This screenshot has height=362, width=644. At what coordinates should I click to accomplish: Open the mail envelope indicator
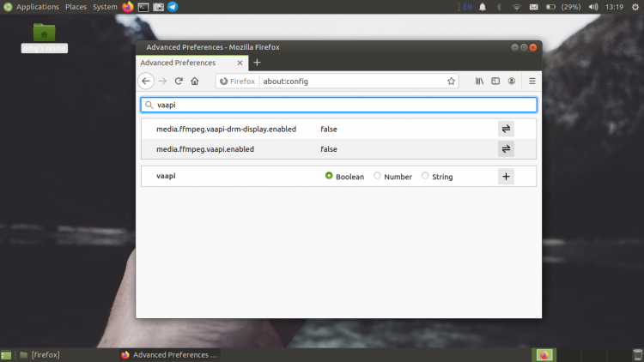click(533, 7)
